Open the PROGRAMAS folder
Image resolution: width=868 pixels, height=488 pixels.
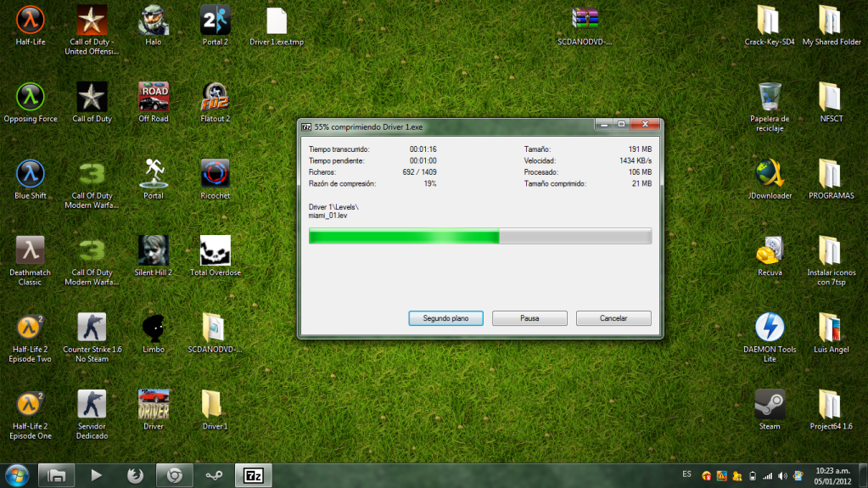pyautogui.click(x=831, y=179)
